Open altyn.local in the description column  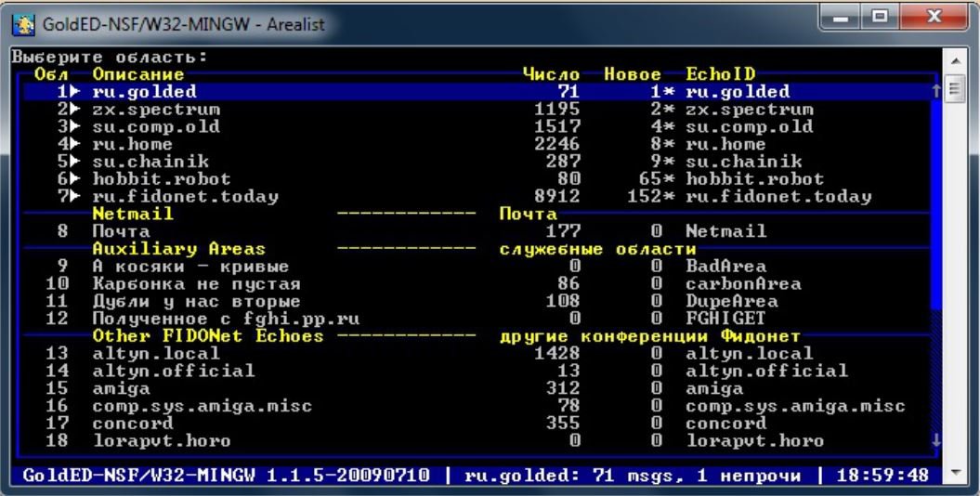(156, 354)
